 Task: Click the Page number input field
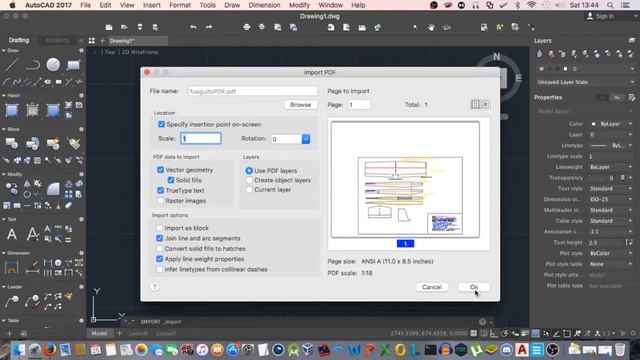[x=358, y=104]
